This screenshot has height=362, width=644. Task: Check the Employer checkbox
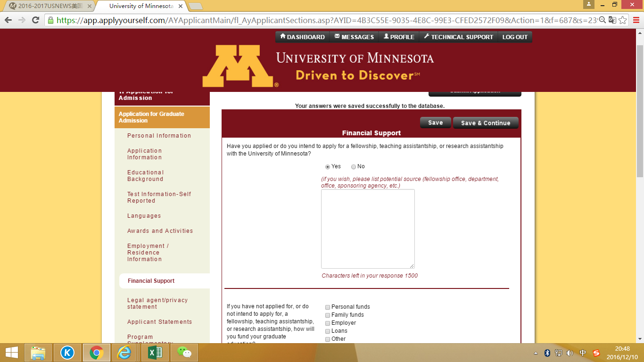click(x=328, y=323)
